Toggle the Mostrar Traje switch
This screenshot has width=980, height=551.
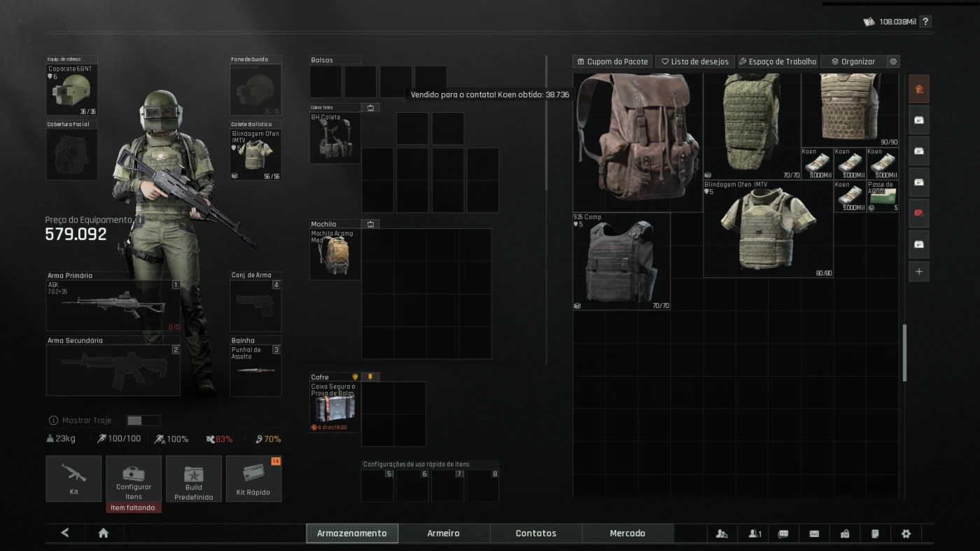pos(143,421)
